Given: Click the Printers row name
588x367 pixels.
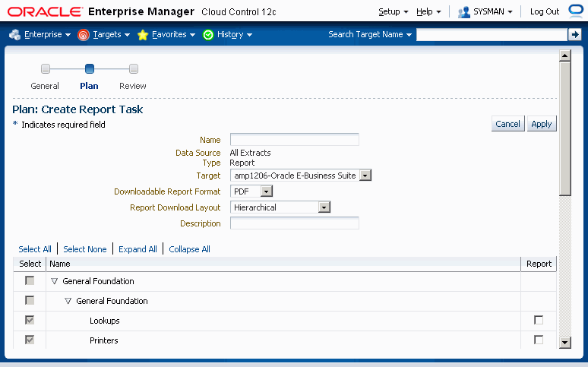Looking at the screenshot, I should pos(104,340).
